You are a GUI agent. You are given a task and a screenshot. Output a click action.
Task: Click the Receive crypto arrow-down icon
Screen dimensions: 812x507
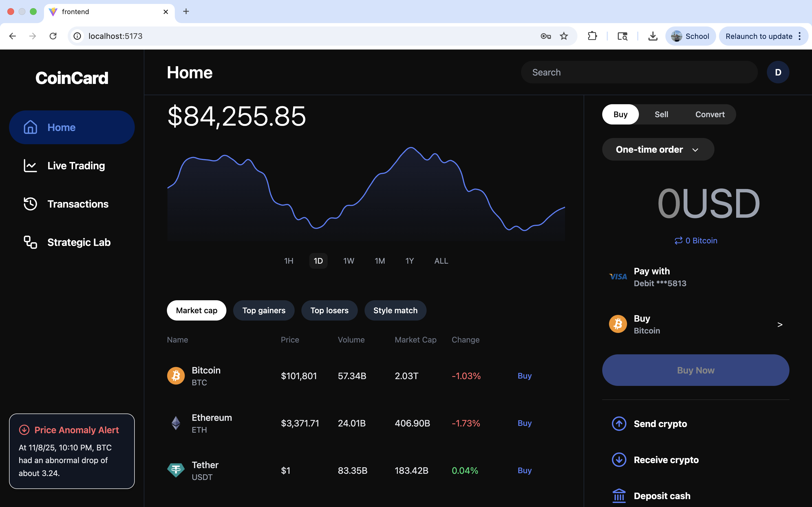click(619, 460)
